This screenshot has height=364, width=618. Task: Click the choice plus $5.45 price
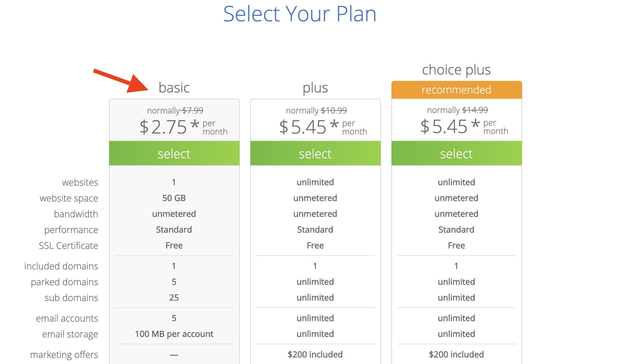[464, 126]
